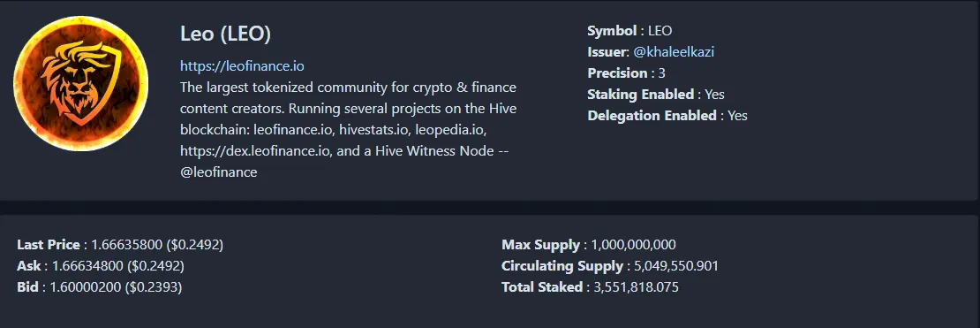The height and width of the screenshot is (328, 980).
Task: Click the LEO lion shield logo
Action: tap(80, 83)
